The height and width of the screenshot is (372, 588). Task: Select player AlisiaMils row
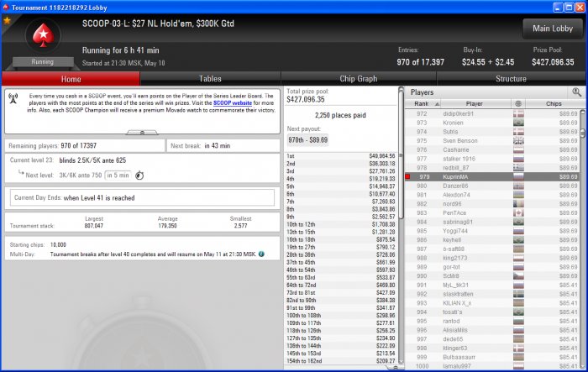click(x=492, y=330)
